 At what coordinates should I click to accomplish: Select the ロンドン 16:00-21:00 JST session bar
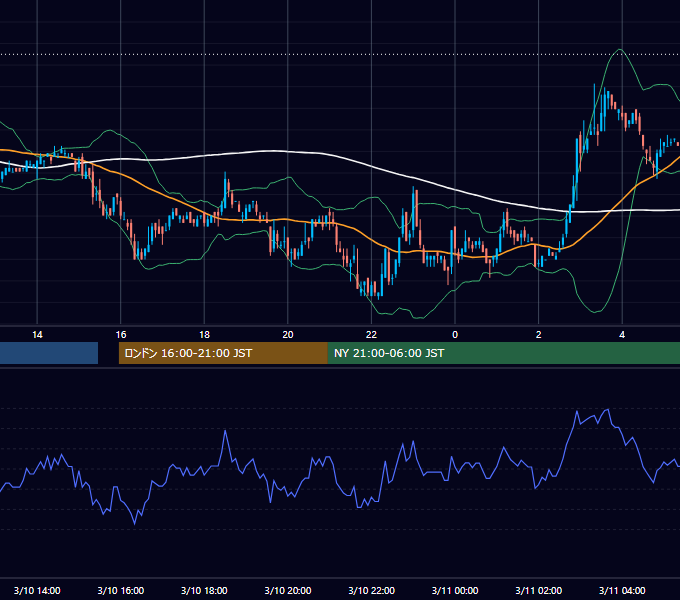[223, 353]
